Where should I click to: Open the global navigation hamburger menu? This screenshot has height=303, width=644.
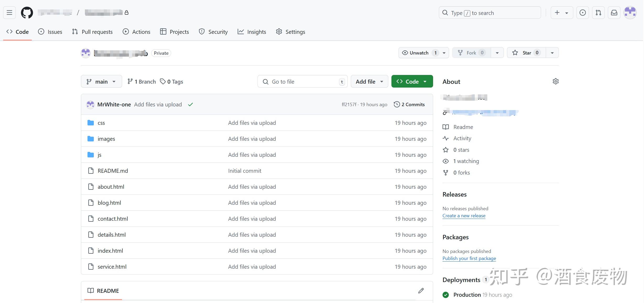click(9, 12)
